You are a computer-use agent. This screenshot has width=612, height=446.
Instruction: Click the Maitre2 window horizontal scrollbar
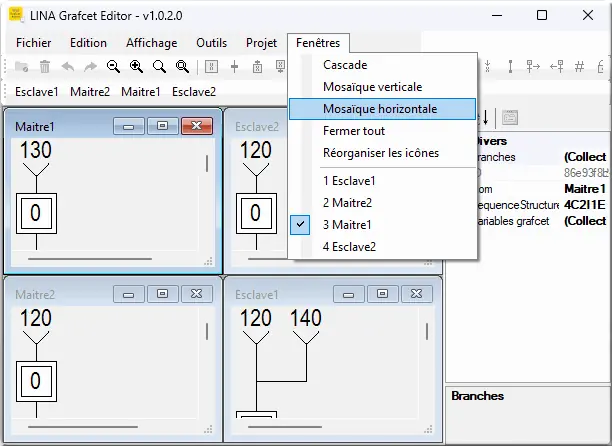click(x=83, y=427)
